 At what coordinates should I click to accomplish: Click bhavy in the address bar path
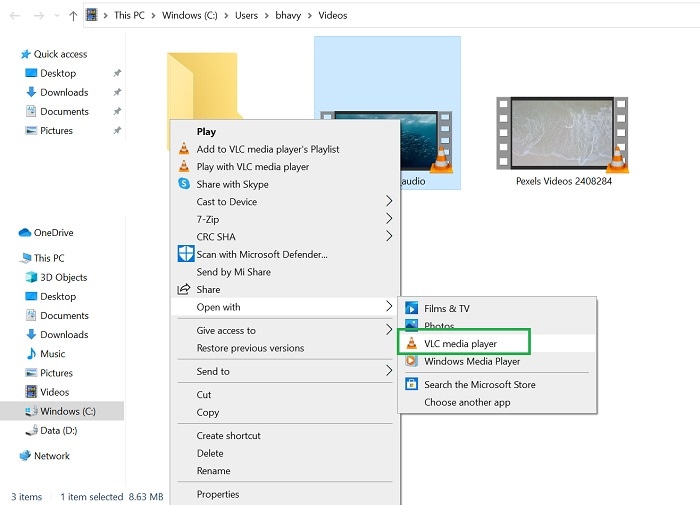pos(288,15)
